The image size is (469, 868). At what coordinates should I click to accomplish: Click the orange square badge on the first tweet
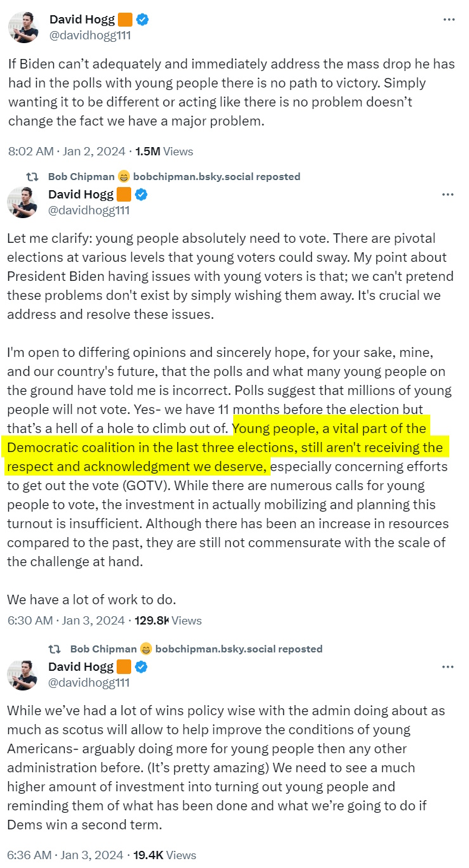pyautogui.click(x=125, y=20)
